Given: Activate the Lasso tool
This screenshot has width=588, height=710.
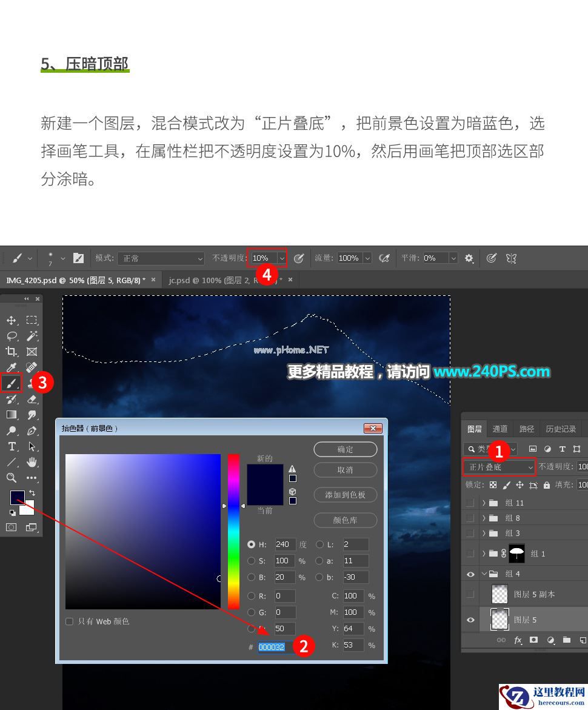Looking at the screenshot, I should click(x=12, y=336).
